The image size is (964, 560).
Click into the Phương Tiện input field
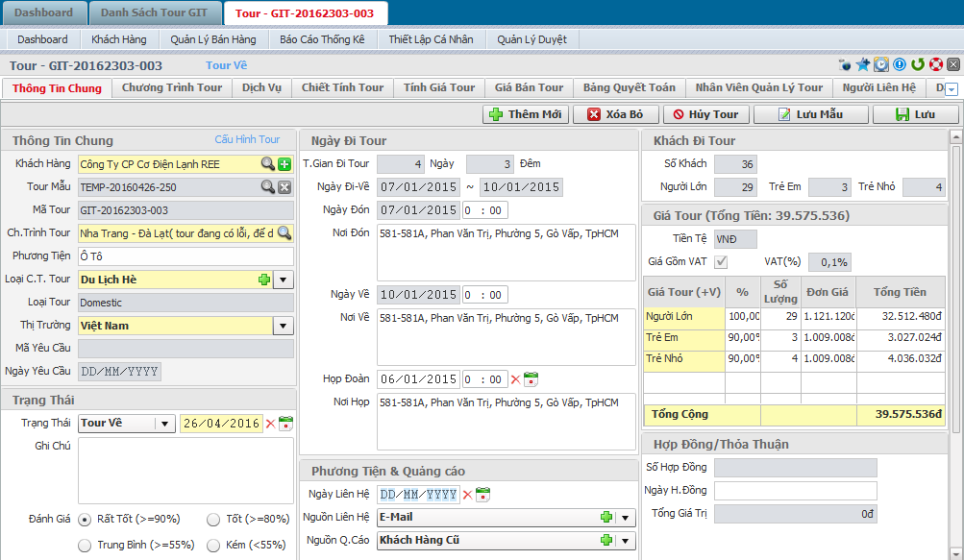185,256
